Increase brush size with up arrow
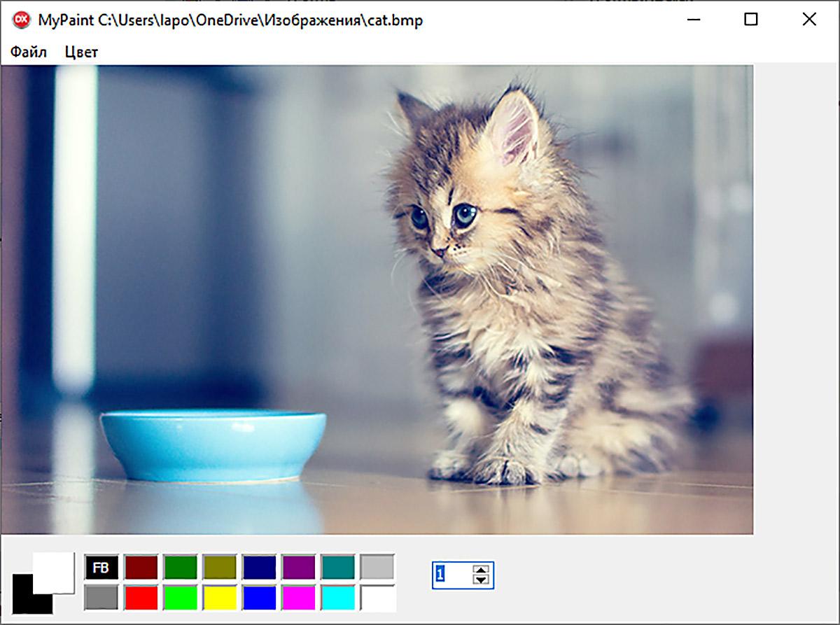Image resolution: width=840 pixels, height=625 pixels. [x=480, y=570]
